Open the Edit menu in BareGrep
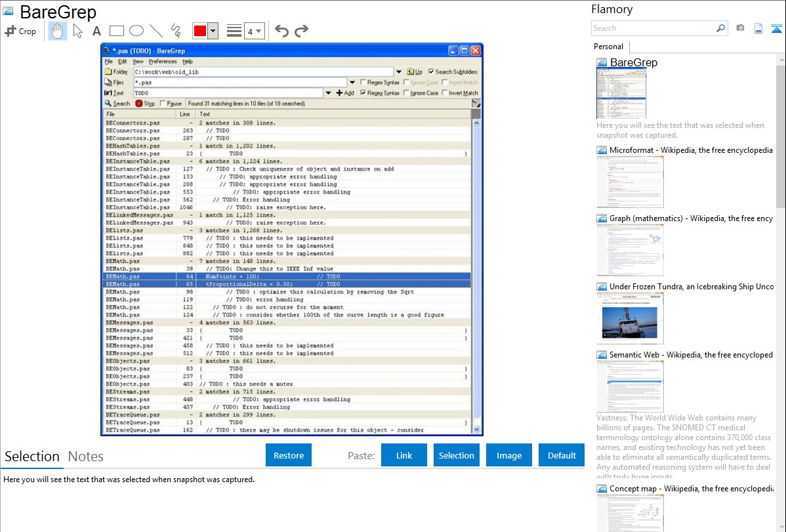This screenshot has height=532, width=786. [x=122, y=62]
